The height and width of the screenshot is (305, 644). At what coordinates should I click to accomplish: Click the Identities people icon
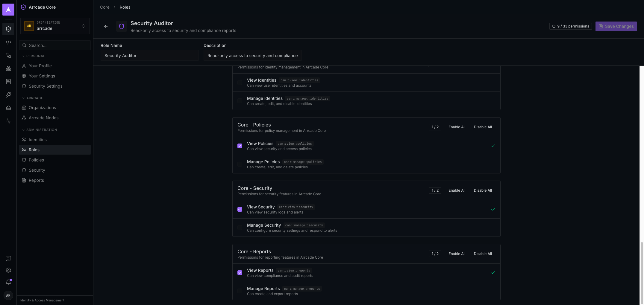(24, 140)
